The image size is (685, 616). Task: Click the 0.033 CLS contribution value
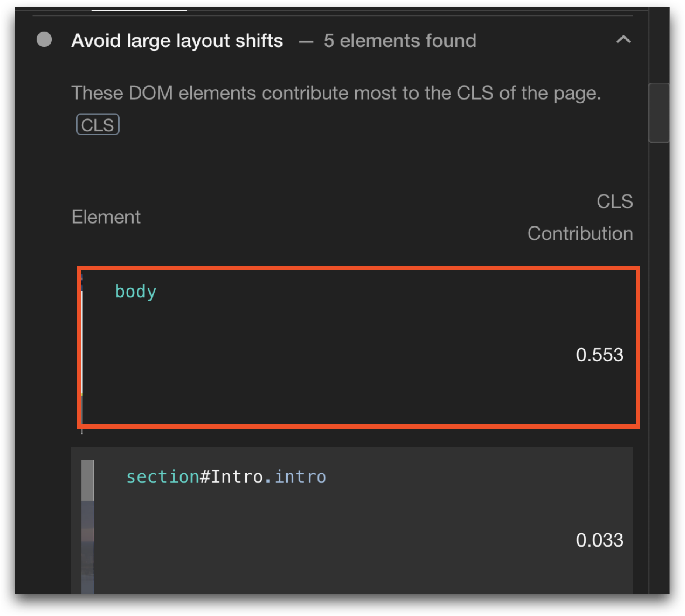pyautogui.click(x=599, y=540)
